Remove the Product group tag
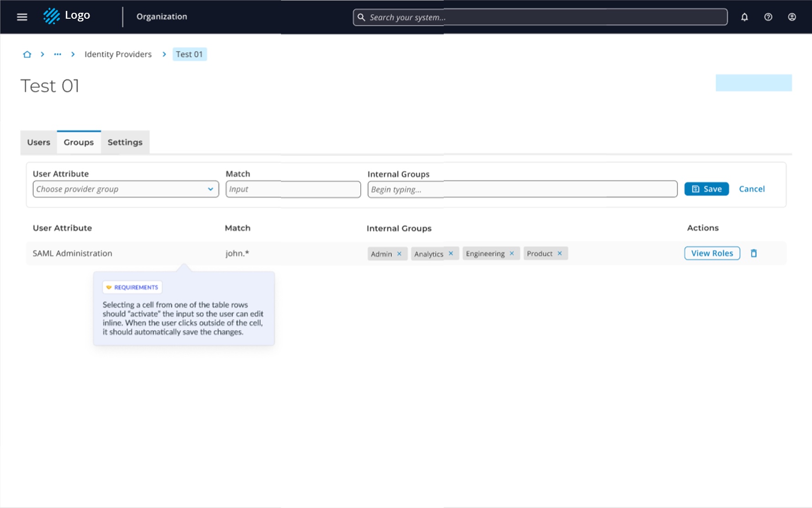This screenshot has width=812, height=508. pos(559,253)
